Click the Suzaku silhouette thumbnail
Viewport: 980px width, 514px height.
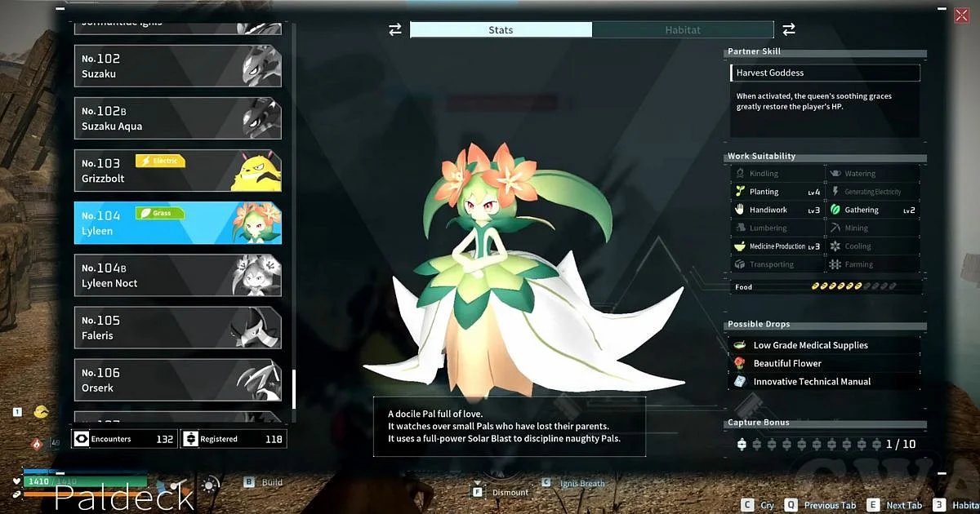(x=260, y=66)
